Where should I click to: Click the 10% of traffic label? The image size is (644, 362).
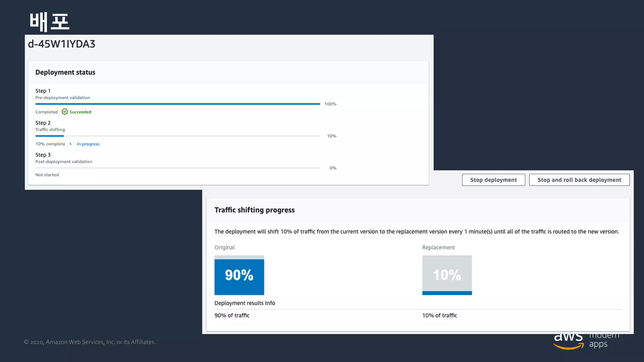(x=439, y=315)
